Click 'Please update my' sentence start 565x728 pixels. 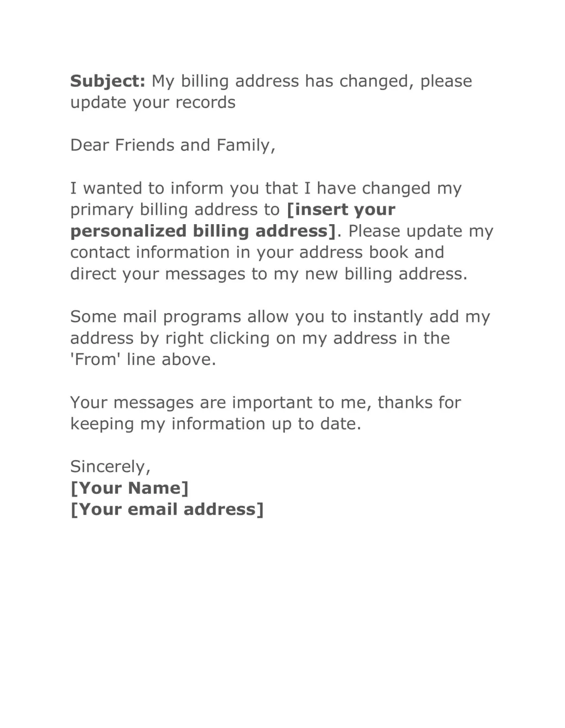[421, 231]
